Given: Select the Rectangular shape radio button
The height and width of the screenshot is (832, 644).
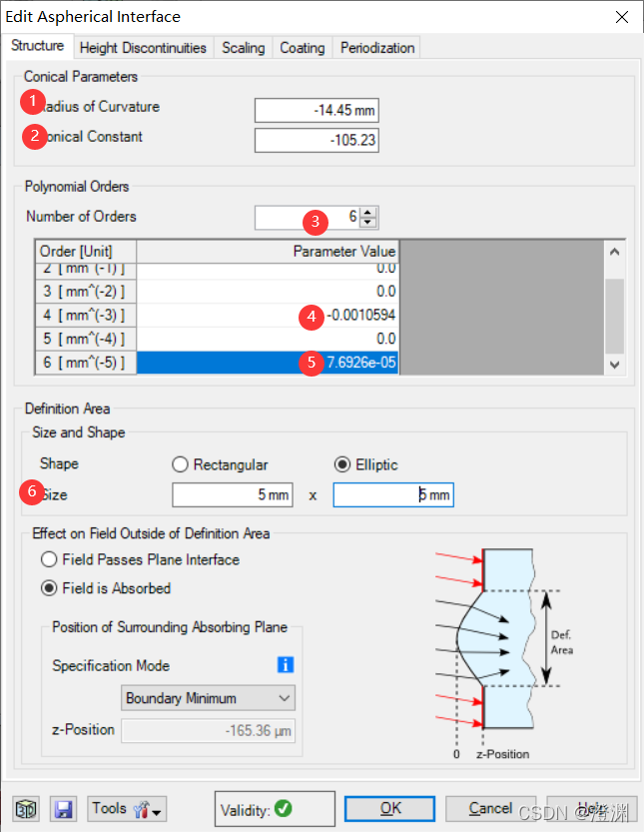Looking at the screenshot, I should click(180, 464).
